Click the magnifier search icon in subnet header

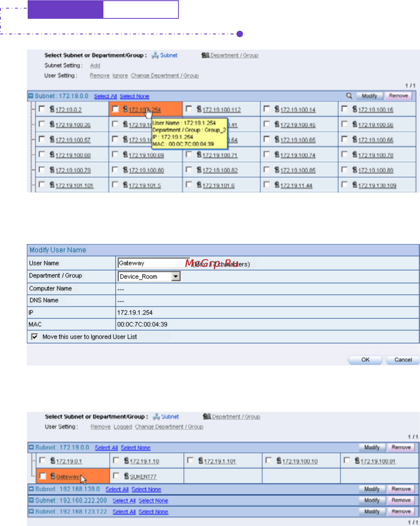click(x=349, y=96)
